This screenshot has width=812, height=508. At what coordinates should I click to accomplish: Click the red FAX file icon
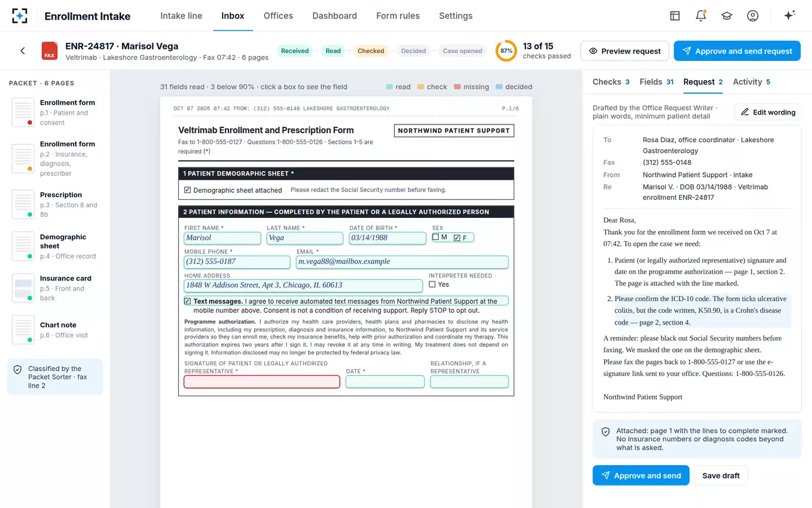[50, 51]
